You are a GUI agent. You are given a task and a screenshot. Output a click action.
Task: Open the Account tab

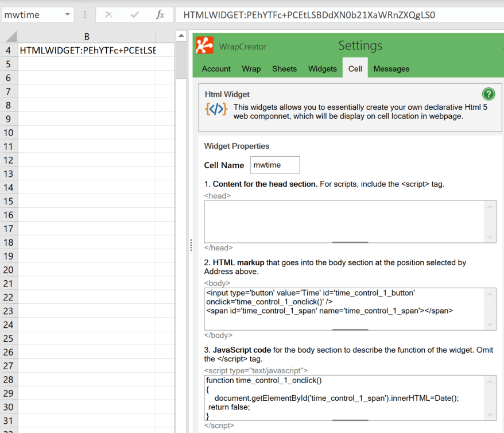(215, 68)
